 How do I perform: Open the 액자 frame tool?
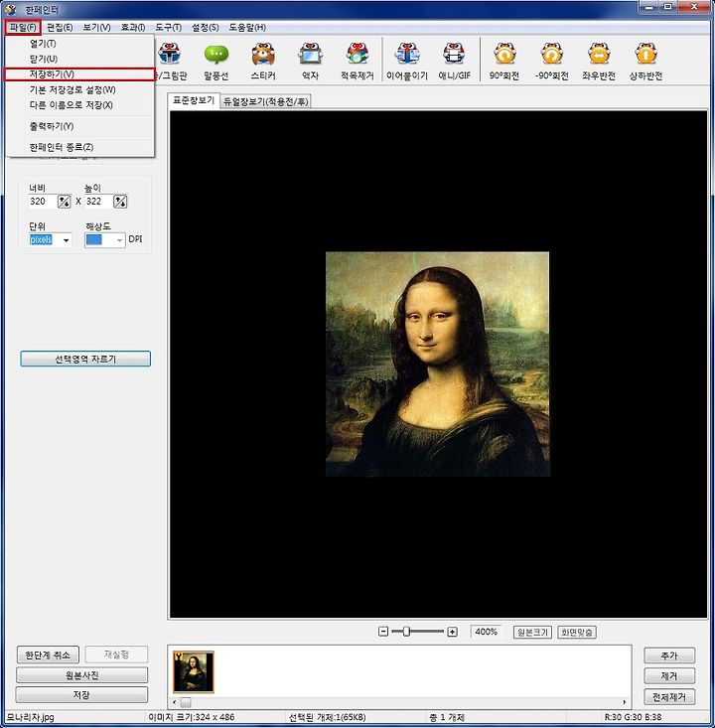point(310,62)
